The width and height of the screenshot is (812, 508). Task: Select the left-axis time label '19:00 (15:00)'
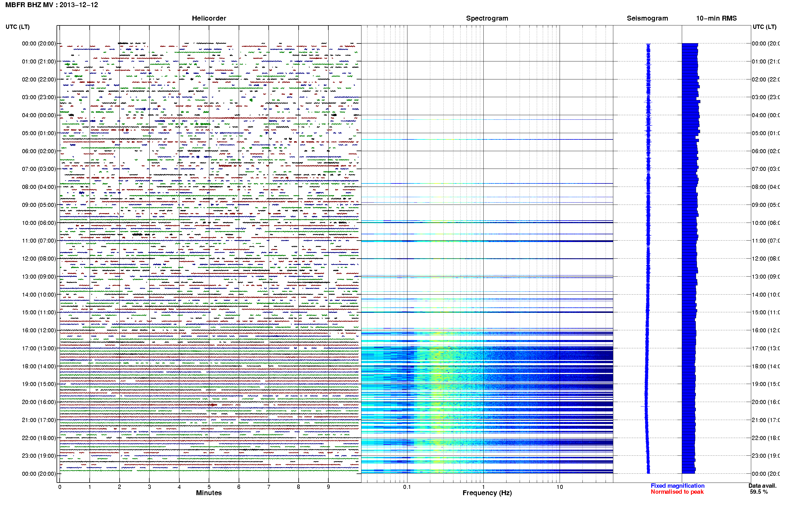tap(39, 384)
